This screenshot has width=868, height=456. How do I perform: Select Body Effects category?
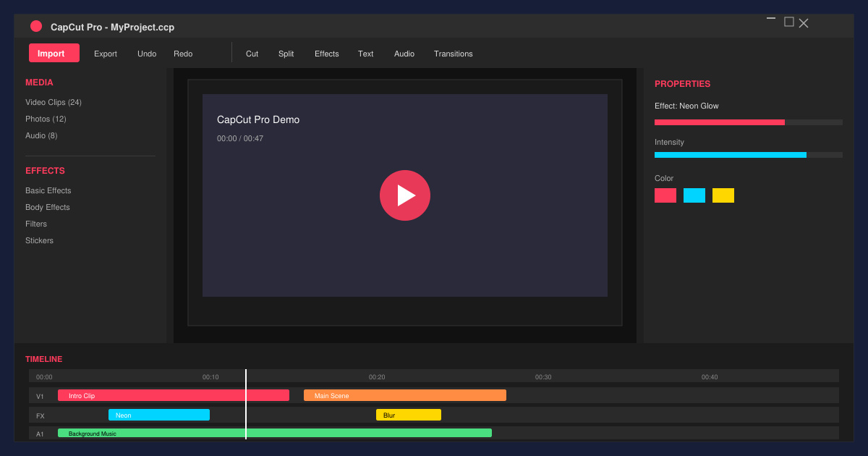coord(48,207)
